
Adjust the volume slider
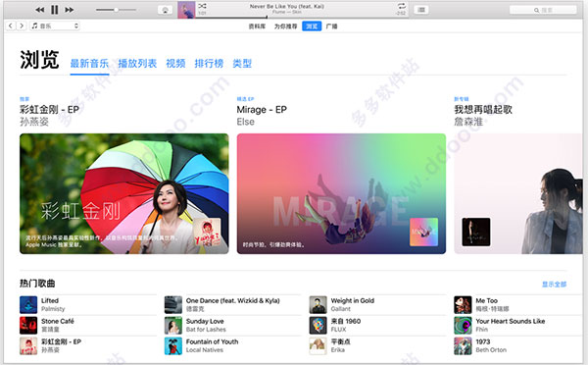116,10
